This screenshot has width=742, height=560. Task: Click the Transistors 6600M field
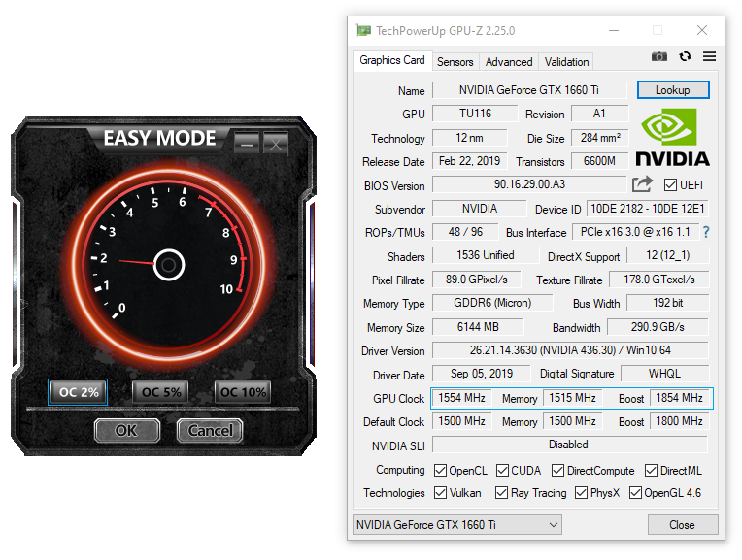599,161
